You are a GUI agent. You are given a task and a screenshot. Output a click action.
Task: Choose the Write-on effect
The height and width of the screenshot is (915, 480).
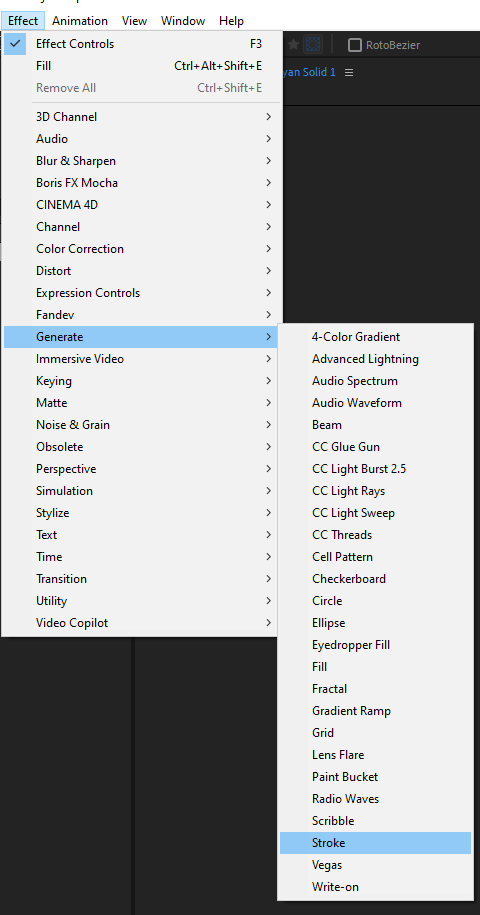click(x=375, y=887)
